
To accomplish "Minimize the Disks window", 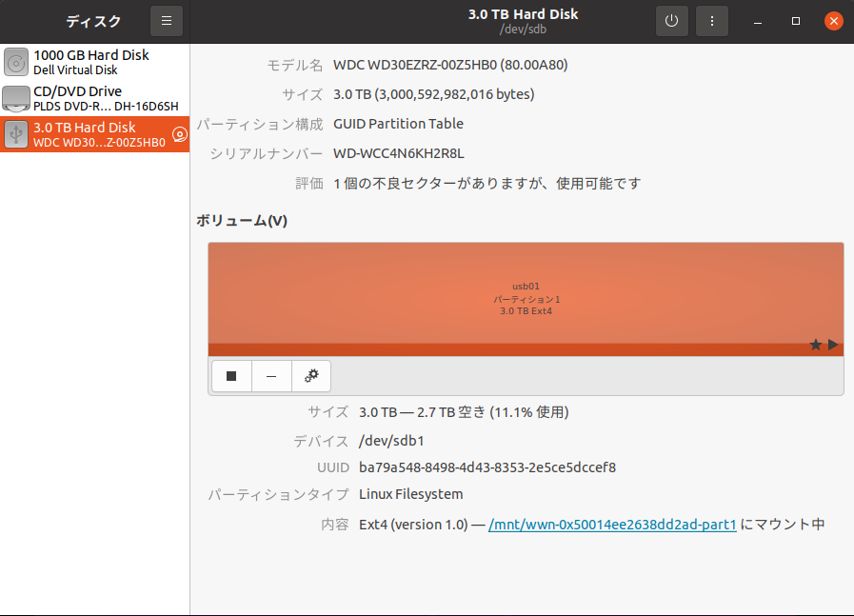I will [x=758, y=21].
